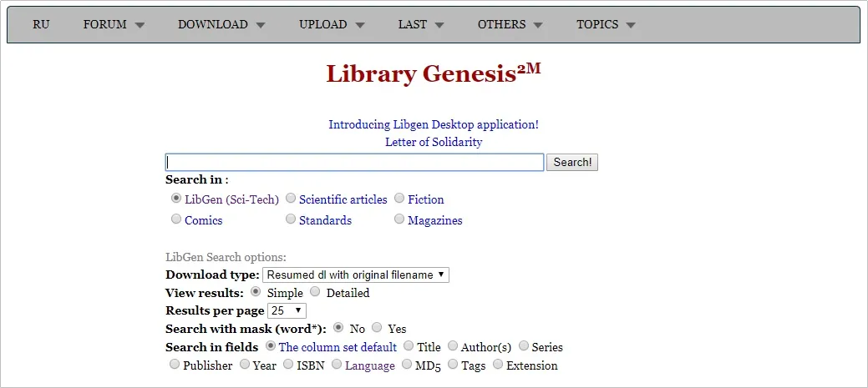Click the Library Genesis title heading

[x=434, y=73]
